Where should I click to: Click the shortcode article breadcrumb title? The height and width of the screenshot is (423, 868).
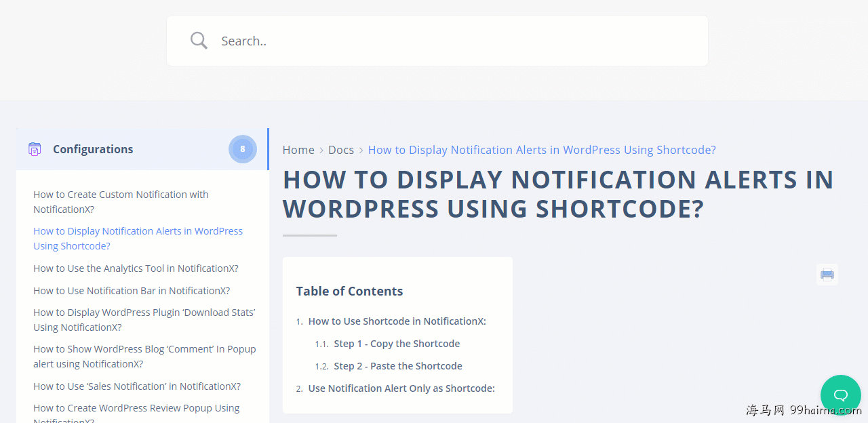542,150
